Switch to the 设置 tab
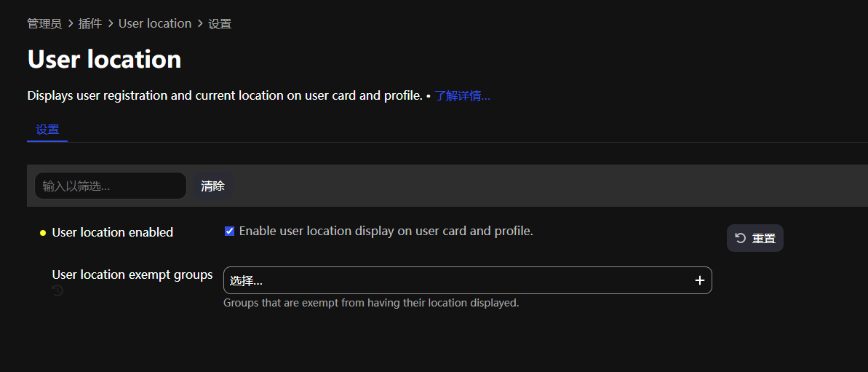The width and height of the screenshot is (868, 372). pos(47,130)
